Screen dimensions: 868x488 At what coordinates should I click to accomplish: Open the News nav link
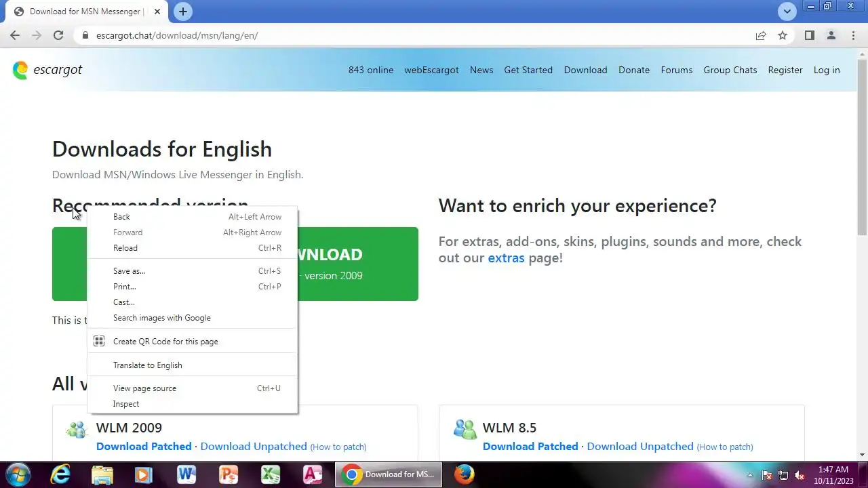pyautogui.click(x=481, y=70)
